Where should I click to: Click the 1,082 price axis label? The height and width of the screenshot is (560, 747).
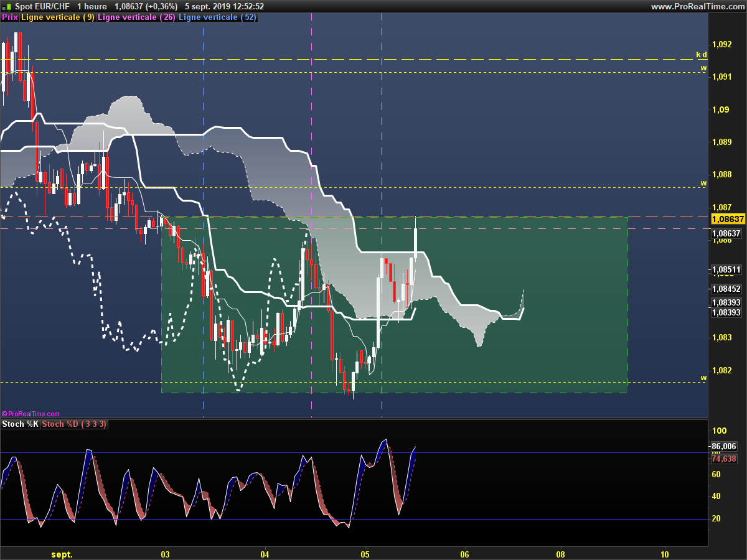pos(722,370)
